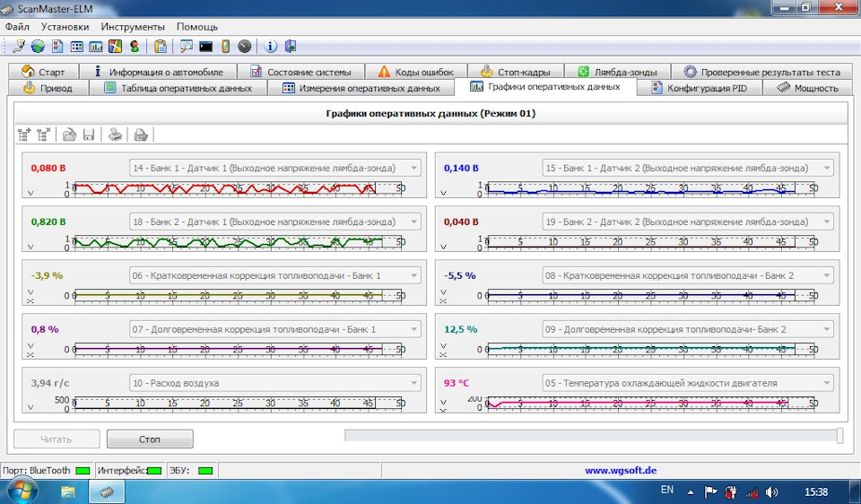Open the Файл menu

pos(17,26)
